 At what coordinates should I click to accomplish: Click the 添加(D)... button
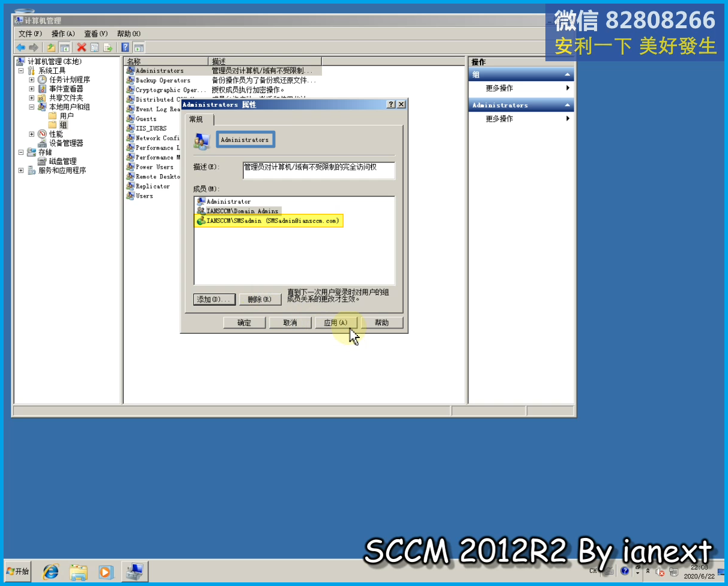pos(215,299)
